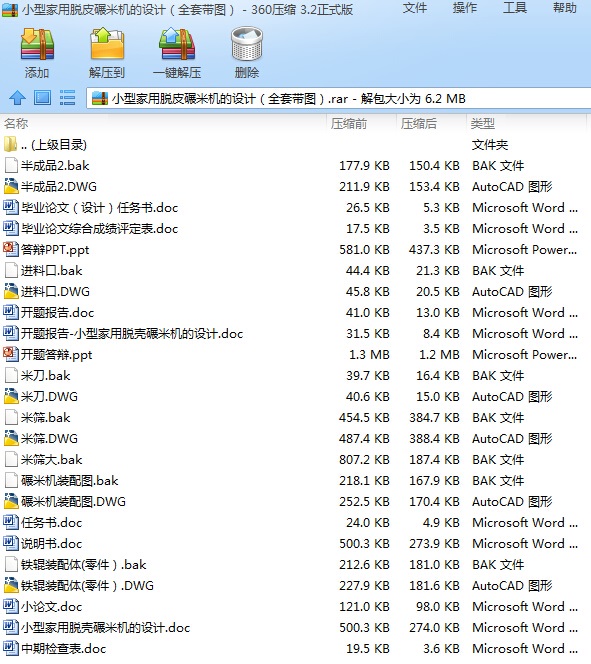Image resolution: width=591 pixels, height=664 pixels.
Task: Click 98.0 KB compressed size of 小论文.doc
Action: (438, 606)
